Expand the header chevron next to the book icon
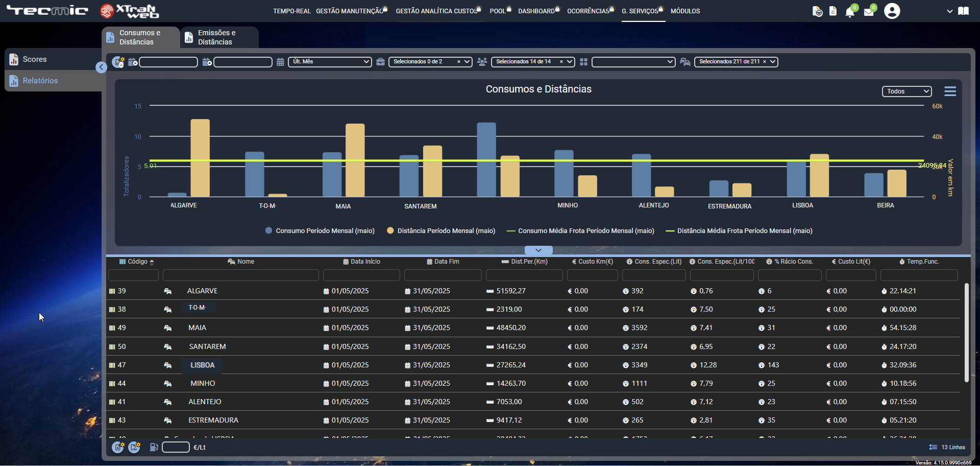 [x=949, y=11]
